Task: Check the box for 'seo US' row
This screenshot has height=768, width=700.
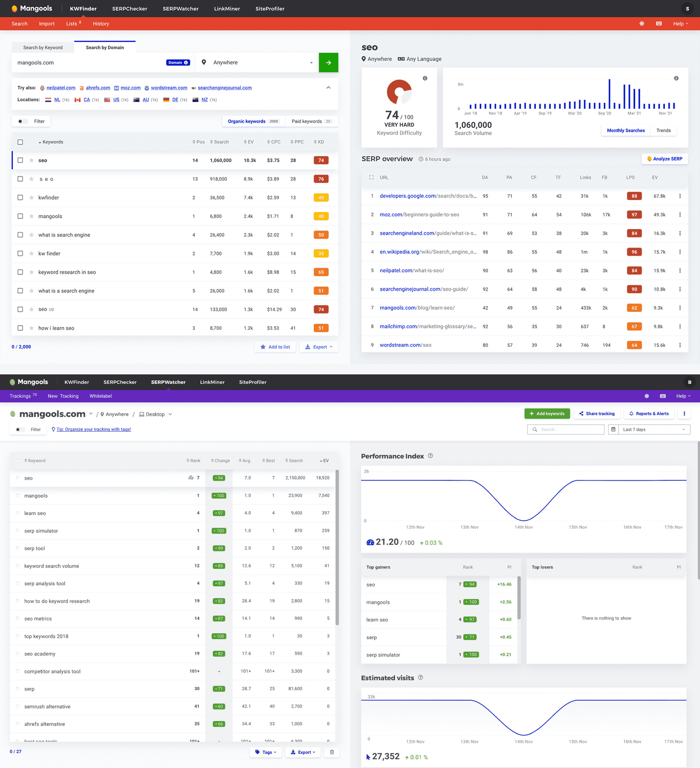Action: coord(20,309)
